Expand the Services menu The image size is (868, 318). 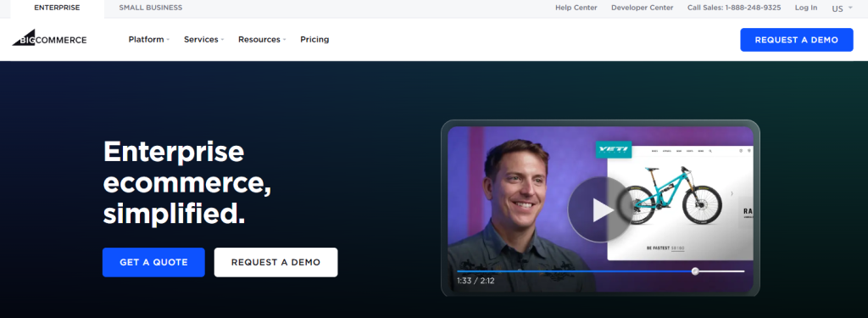203,39
